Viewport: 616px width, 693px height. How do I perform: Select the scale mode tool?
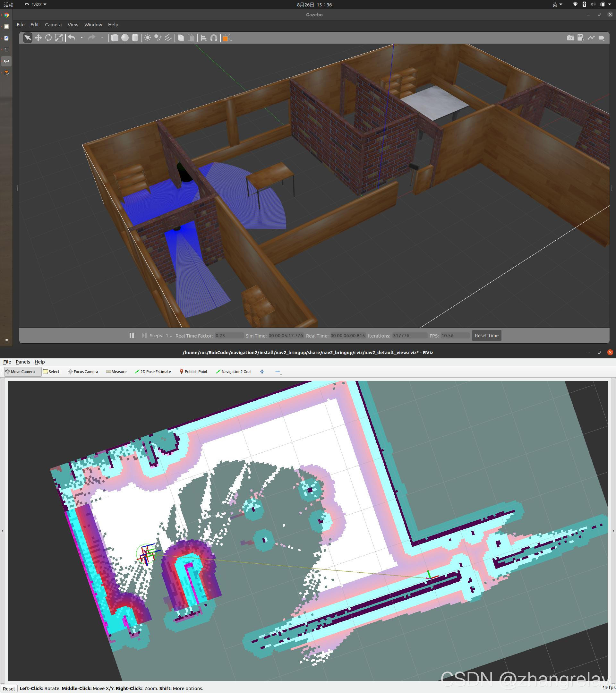(59, 38)
